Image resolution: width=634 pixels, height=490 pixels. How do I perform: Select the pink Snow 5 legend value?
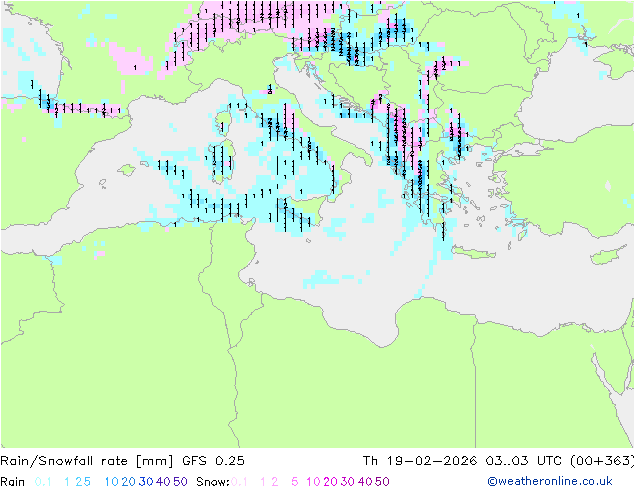(294, 482)
